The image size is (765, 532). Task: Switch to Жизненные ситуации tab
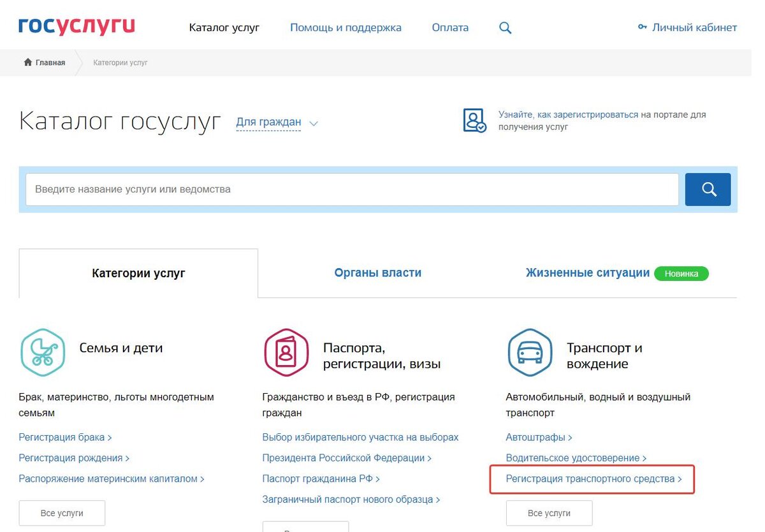pos(588,273)
